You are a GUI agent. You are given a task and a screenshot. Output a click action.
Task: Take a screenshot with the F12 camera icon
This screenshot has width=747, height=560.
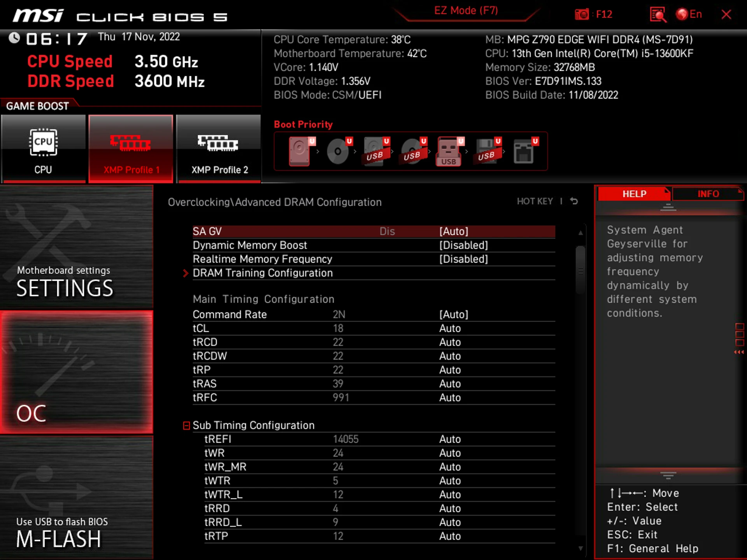click(582, 15)
